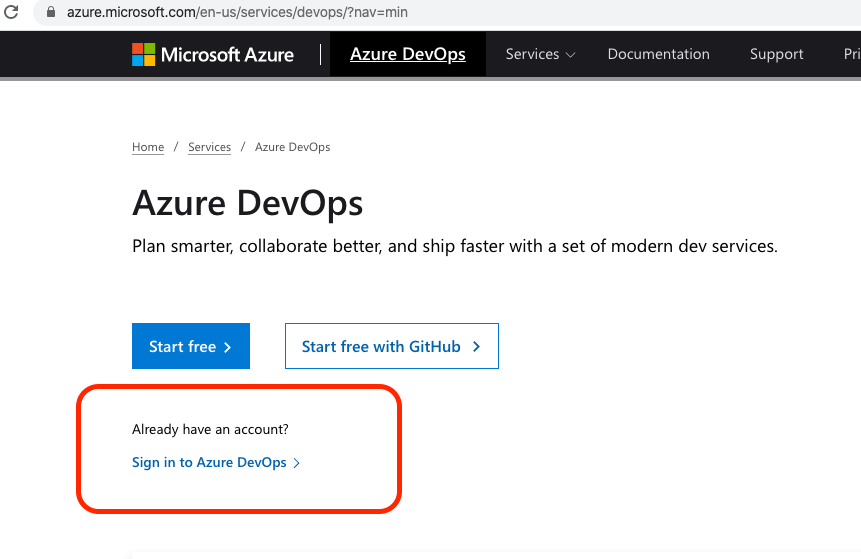Click the Azure DevOps breadcrumb text
This screenshot has width=861, height=559.
[x=292, y=147]
